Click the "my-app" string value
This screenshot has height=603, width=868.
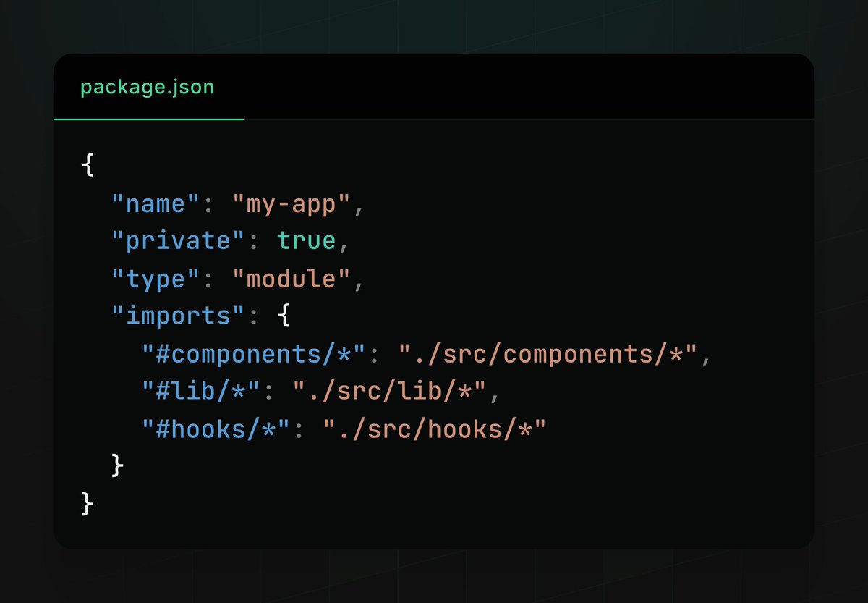[x=292, y=206]
